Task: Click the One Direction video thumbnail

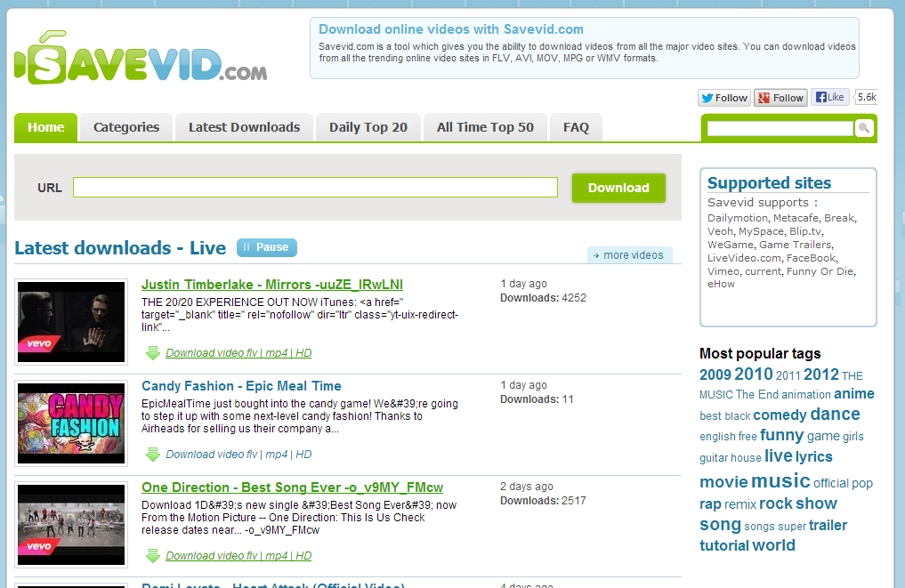Action: point(70,525)
